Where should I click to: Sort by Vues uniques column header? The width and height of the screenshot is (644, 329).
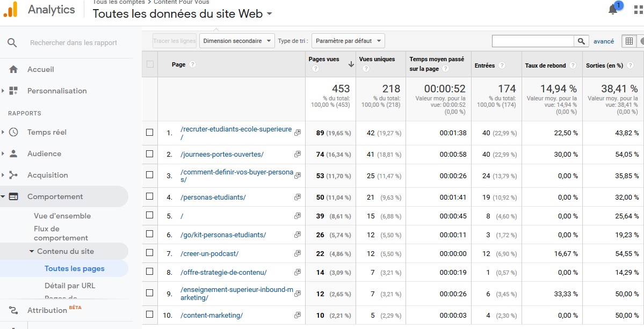[377, 59]
